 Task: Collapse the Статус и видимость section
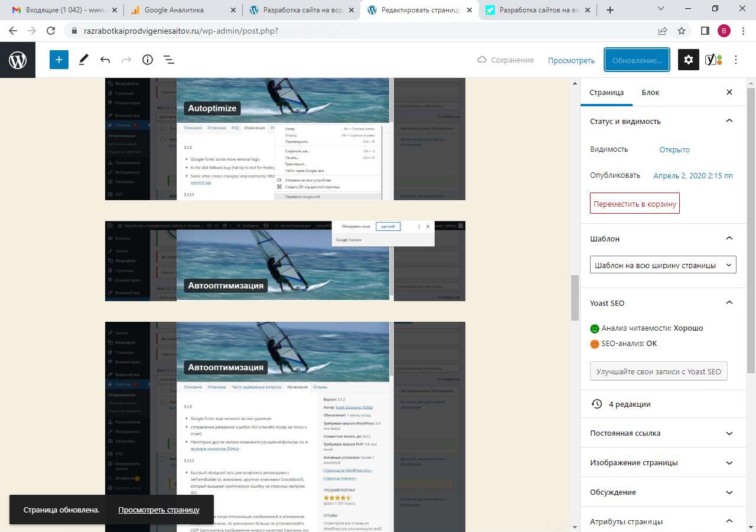[x=729, y=121]
